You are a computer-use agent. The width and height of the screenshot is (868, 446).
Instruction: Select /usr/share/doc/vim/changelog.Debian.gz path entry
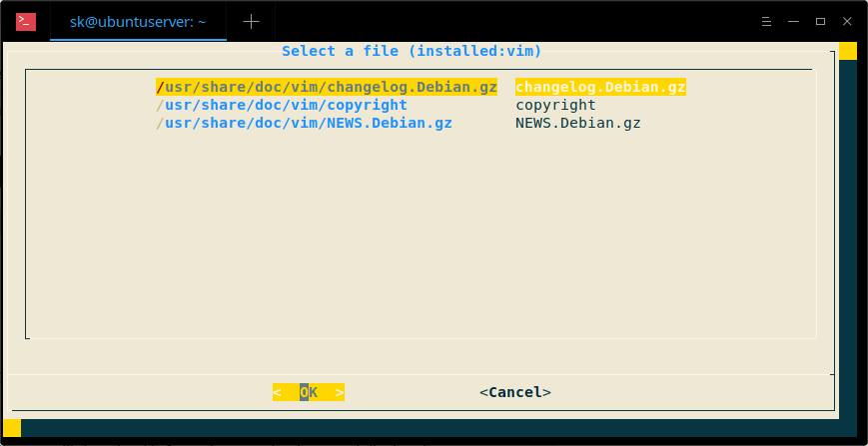click(x=327, y=87)
